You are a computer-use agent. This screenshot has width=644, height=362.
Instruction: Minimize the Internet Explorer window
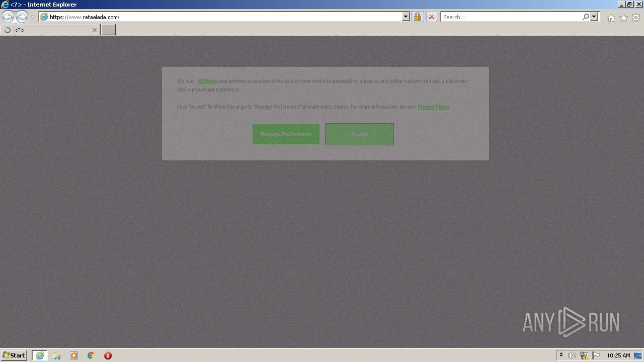click(x=621, y=5)
